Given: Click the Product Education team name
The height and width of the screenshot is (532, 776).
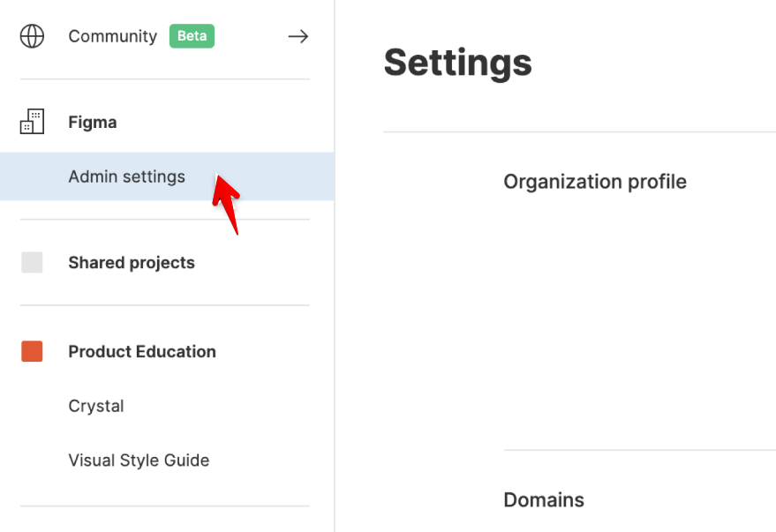Looking at the screenshot, I should point(141,351).
